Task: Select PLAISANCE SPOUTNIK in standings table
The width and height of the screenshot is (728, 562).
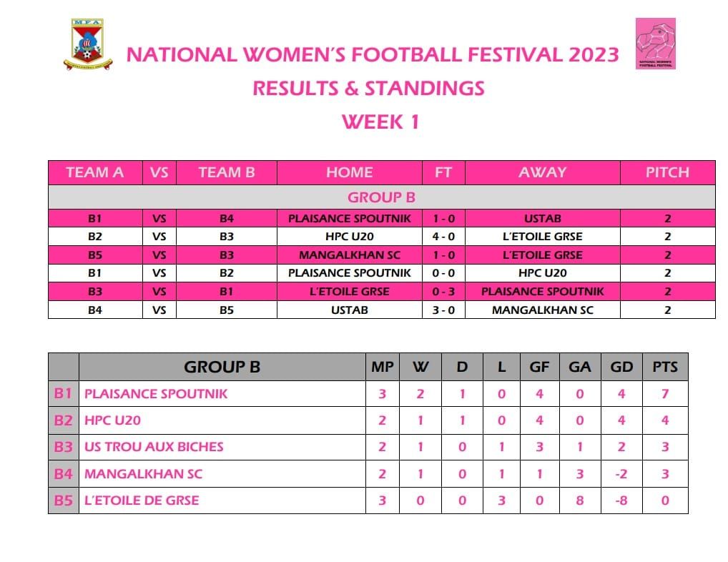Action: (156, 393)
